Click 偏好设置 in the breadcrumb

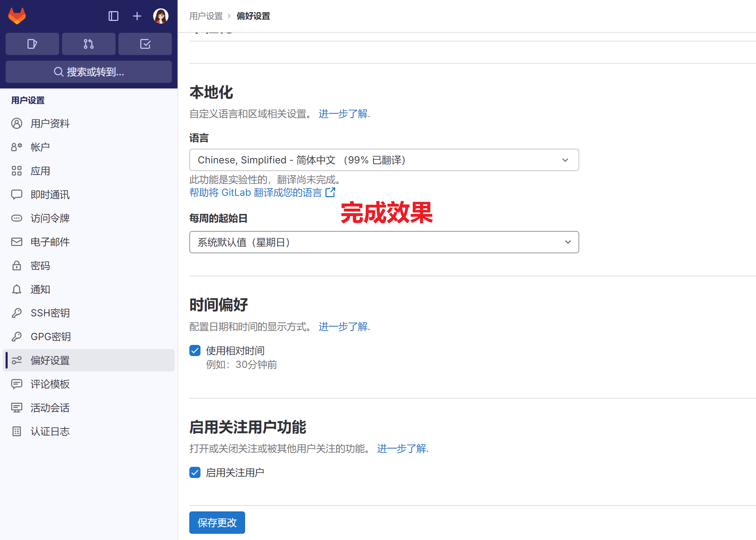click(253, 16)
